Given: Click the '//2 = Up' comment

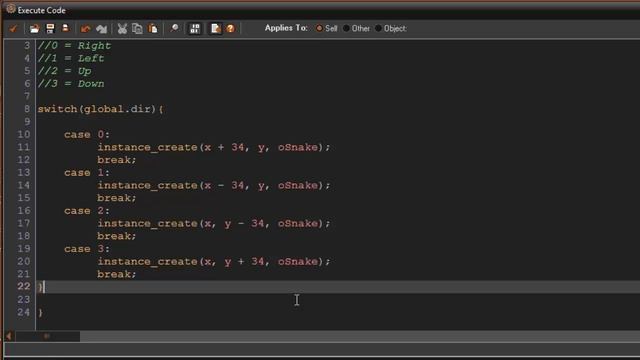Looking at the screenshot, I should click(64, 71).
